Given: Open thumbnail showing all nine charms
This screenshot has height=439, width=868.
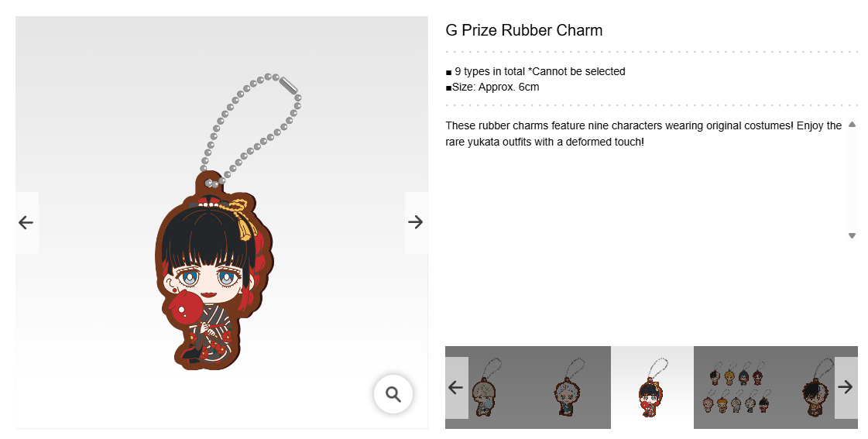Looking at the screenshot, I should tap(735, 388).
